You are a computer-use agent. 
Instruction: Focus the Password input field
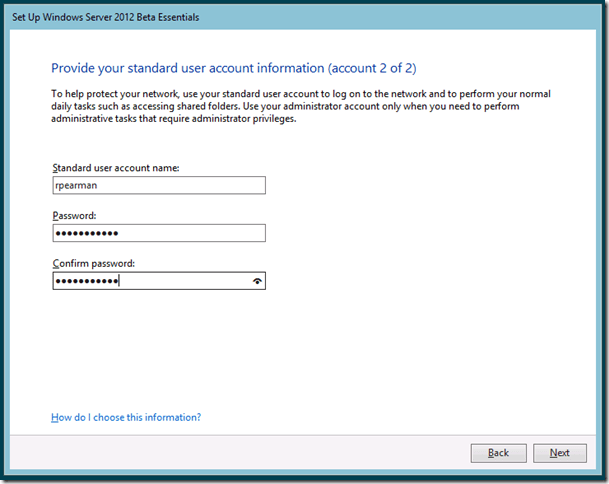coord(158,233)
